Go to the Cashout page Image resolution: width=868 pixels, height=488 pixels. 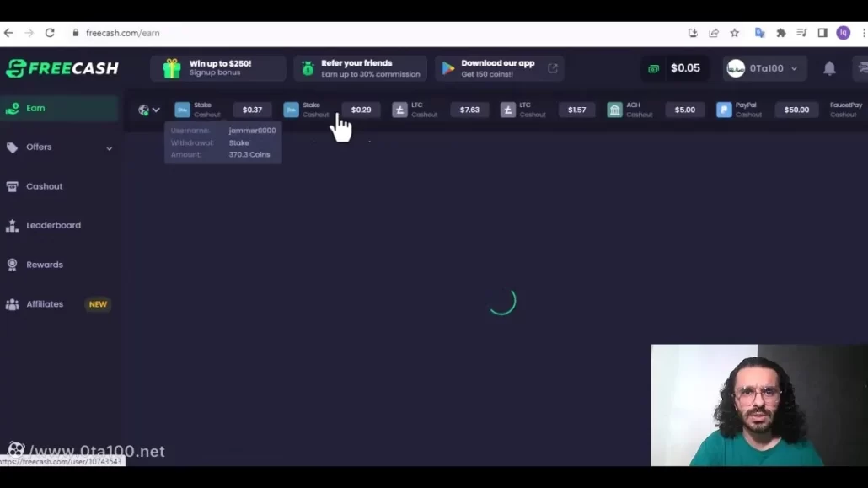point(44,186)
